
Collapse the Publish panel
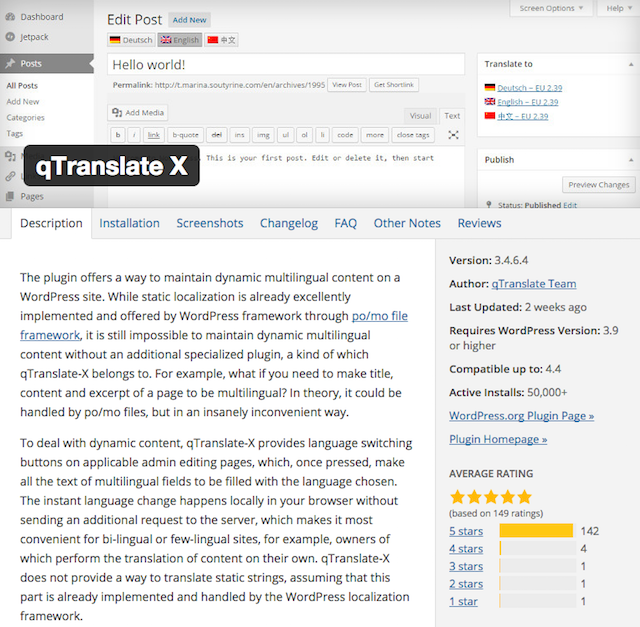631,160
